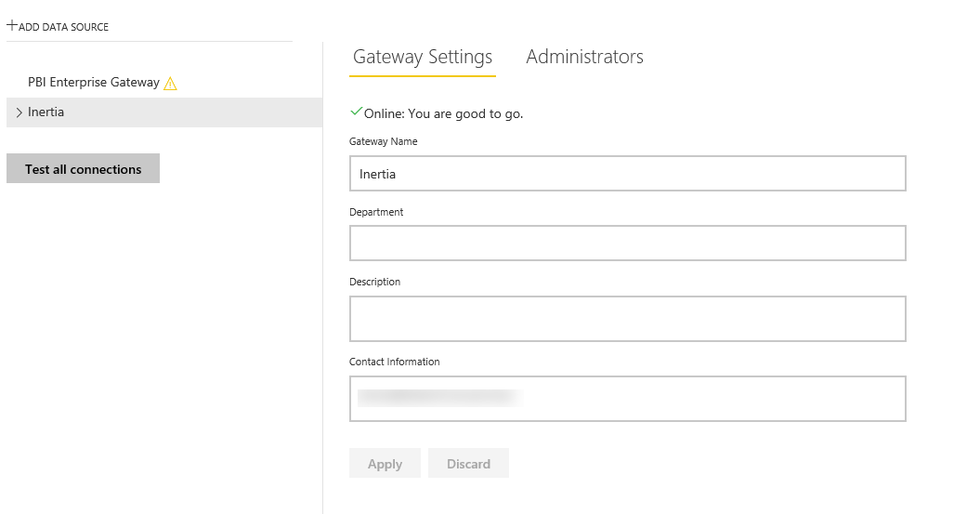This screenshot has width=980, height=514.
Task: Click into the Department field
Action: point(628,244)
